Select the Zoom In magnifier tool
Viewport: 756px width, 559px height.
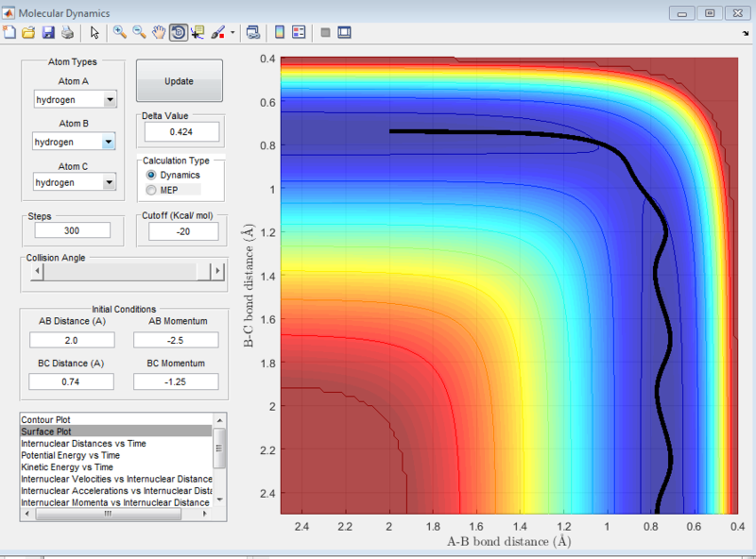[120, 32]
